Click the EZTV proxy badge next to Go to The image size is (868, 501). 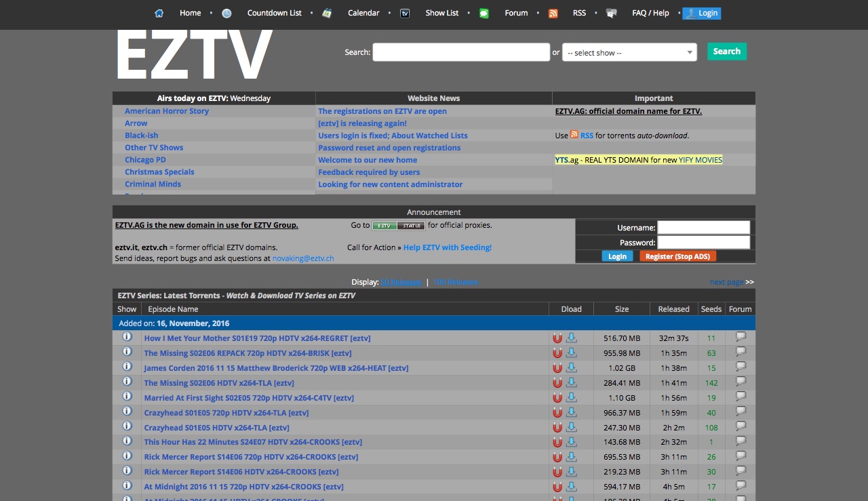point(387,225)
